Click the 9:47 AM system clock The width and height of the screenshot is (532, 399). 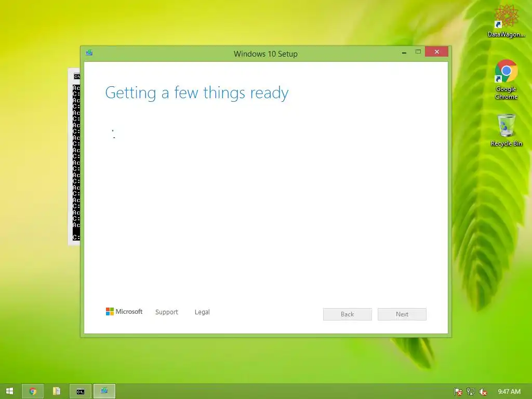coord(509,392)
